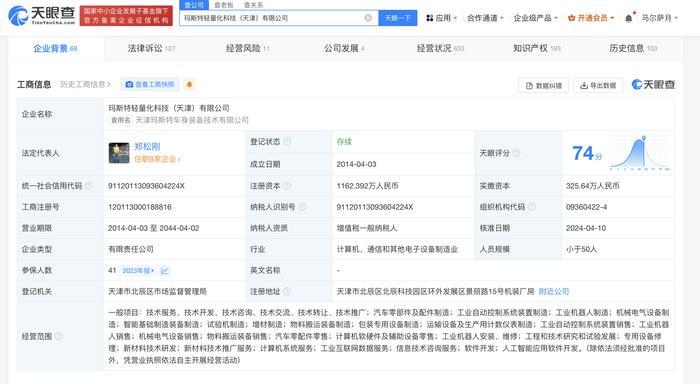Open the 合作通道 dropdown menu
Screen dimensions: 700x384
tap(485, 18)
